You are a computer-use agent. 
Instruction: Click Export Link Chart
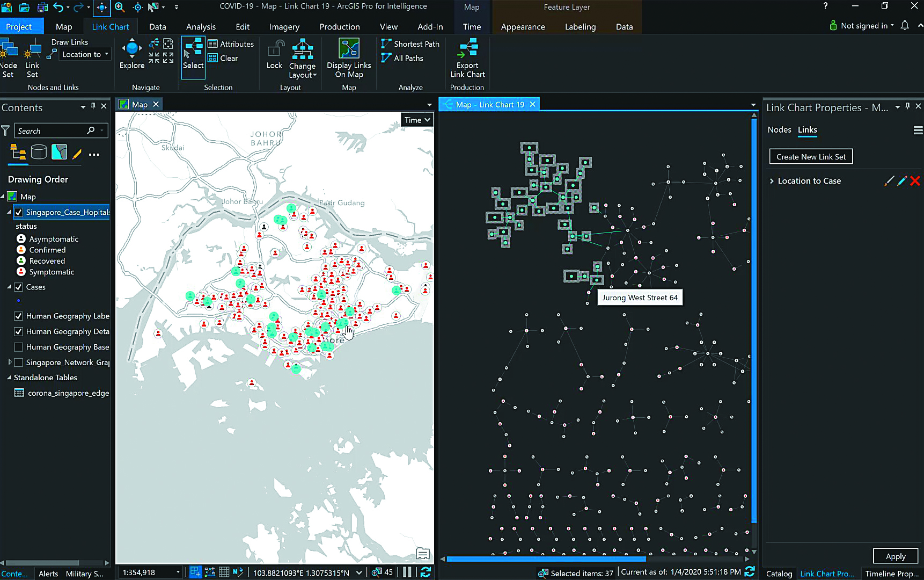[467, 58]
